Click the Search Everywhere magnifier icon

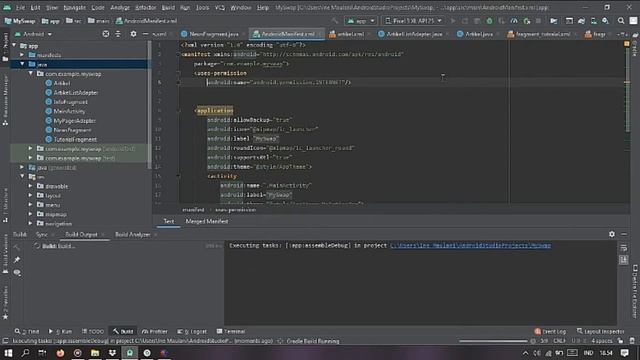tap(621, 21)
